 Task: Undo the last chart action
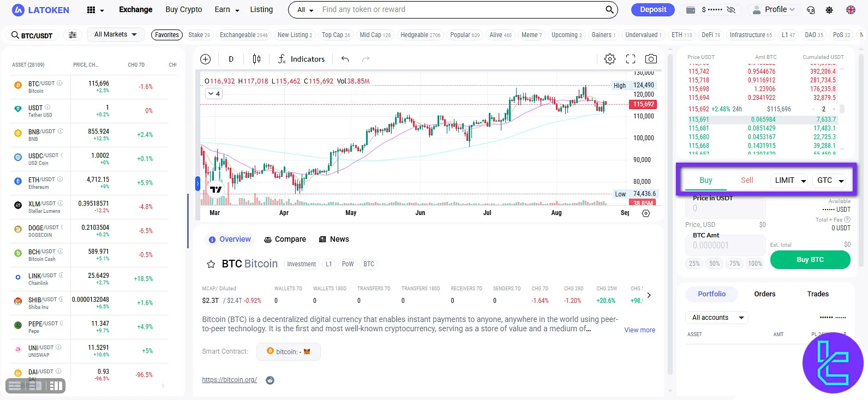[x=345, y=59]
